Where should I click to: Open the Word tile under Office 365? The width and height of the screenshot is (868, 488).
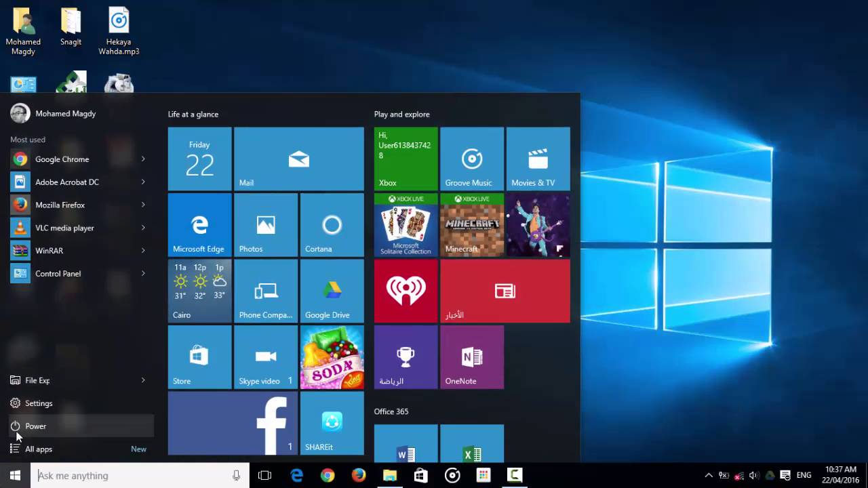click(x=406, y=443)
